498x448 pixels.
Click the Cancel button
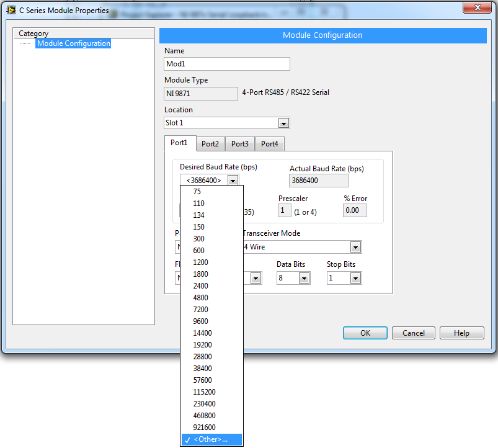(414, 333)
